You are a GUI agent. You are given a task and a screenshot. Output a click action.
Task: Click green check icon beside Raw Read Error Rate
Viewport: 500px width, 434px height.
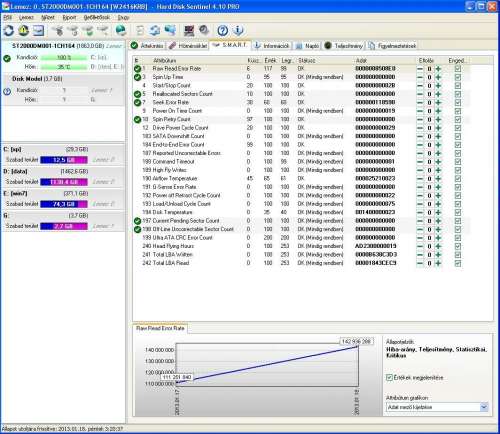click(137, 69)
